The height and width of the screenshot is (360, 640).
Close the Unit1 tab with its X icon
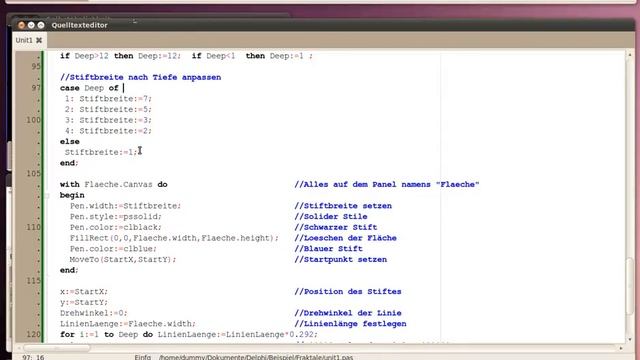click(39, 40)
